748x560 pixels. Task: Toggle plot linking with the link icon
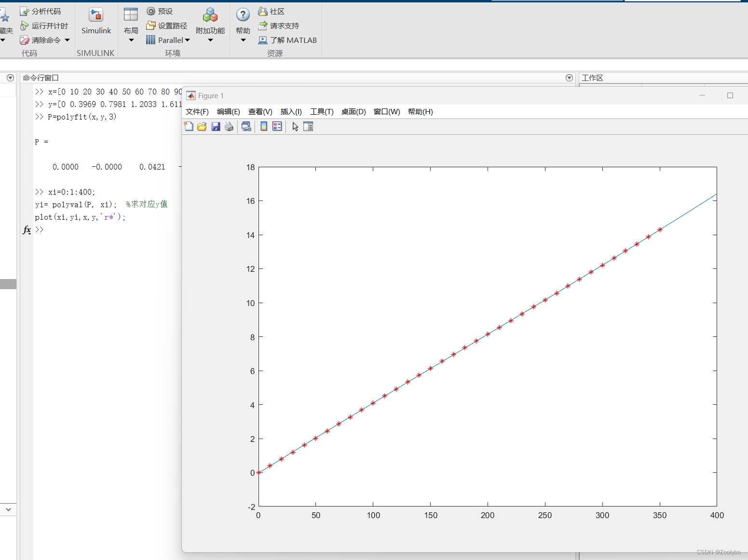pyautogui.click(x=246, y=126)
